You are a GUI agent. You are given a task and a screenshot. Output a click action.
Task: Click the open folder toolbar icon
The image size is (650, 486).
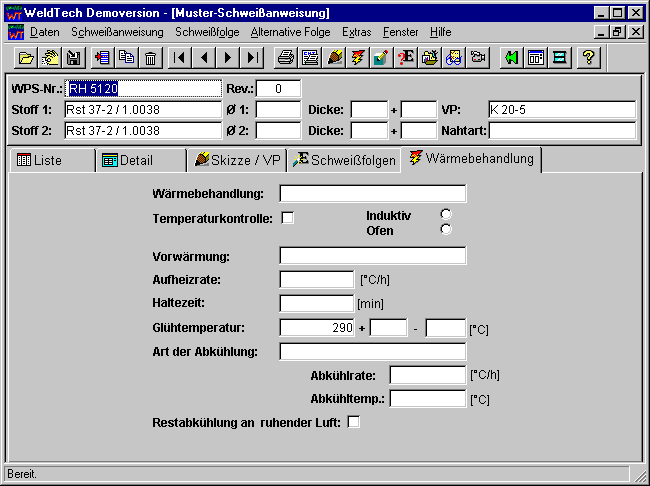point(27,57)
